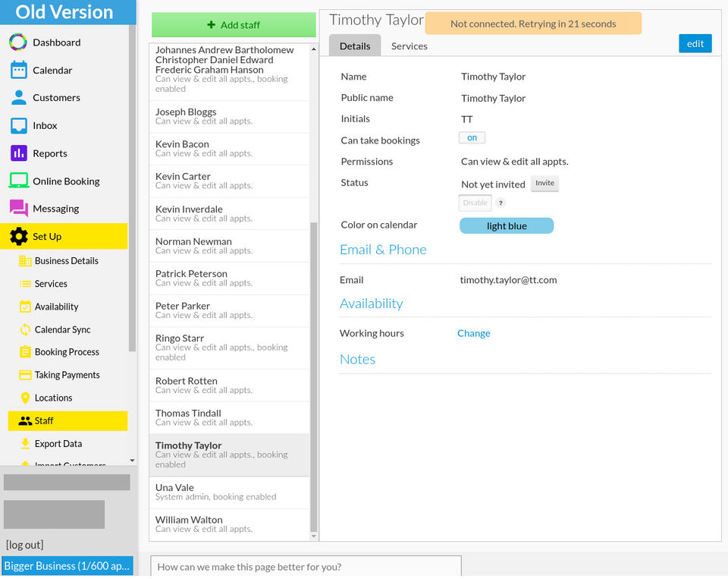This screenshot has height=579, width=728.
Task: Click the Booking Process clipboard icon
Action: (x=25, y=352)
